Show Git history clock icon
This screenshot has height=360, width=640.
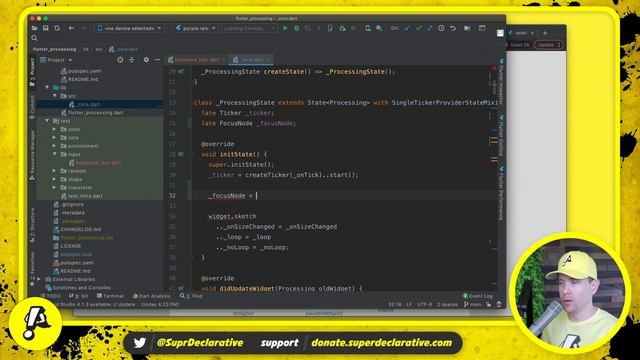tap(441, 28)
